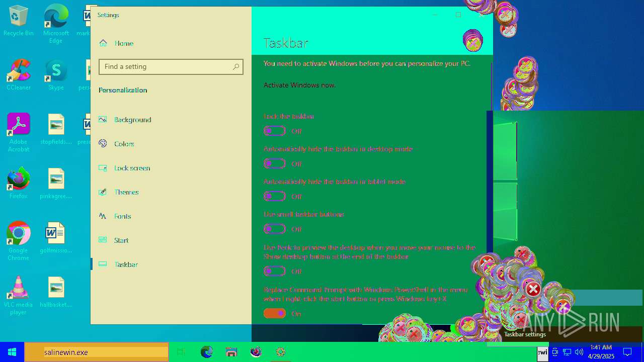Image resolution: width=644 pixels, height=362 pixels.
Task: Open Microsoft Edge on the taskbar
Action: point(207,352)
